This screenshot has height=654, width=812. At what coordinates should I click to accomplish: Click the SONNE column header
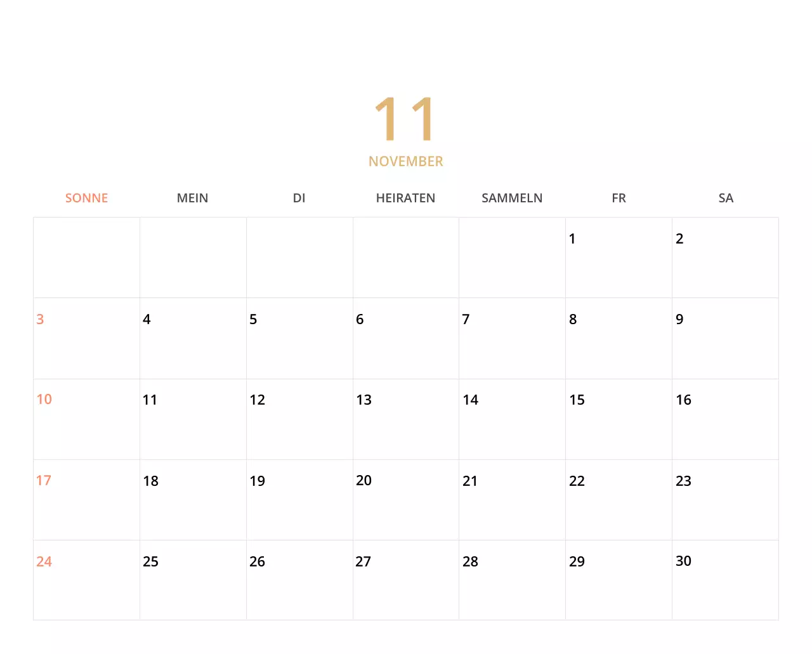86,198
